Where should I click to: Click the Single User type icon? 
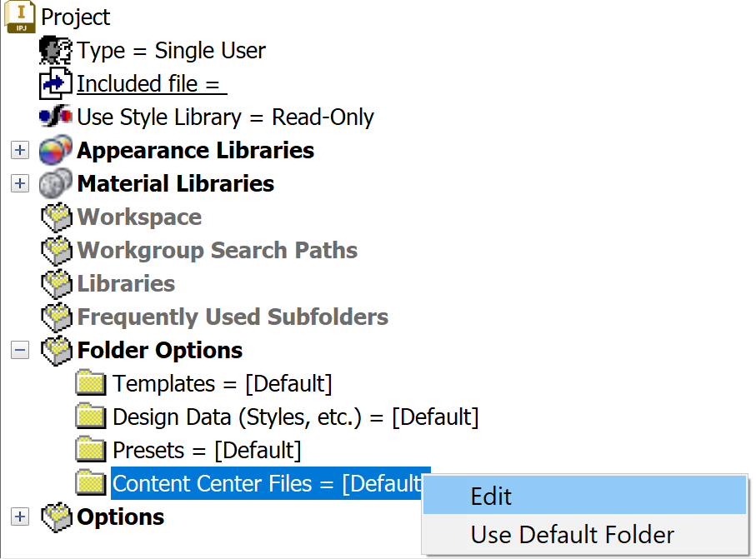tap(57, 50)
